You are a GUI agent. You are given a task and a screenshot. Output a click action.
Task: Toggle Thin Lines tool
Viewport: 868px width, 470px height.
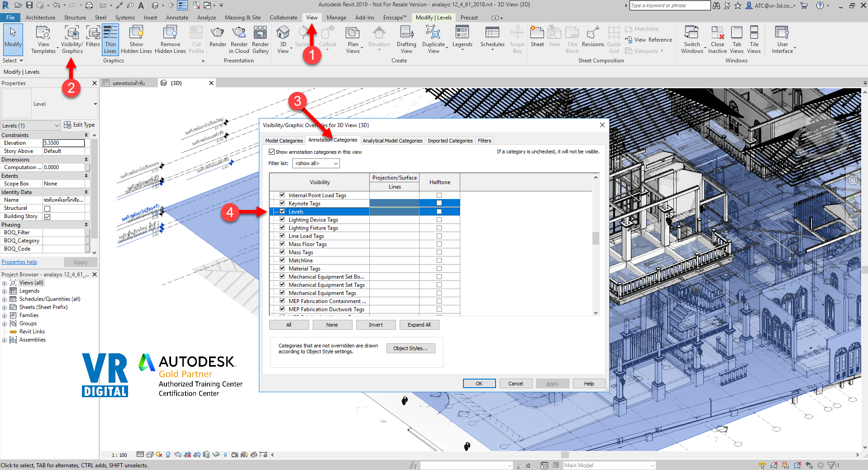point(110,39)
